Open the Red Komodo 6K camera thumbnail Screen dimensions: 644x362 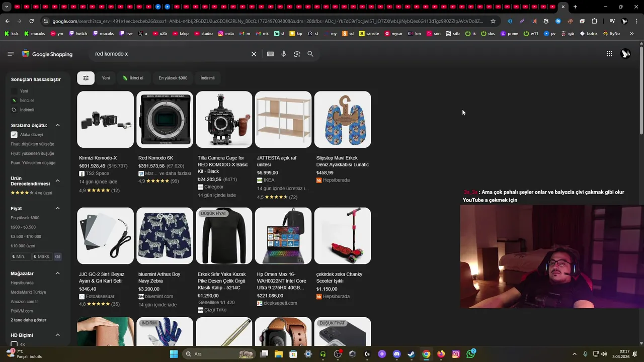[x=165, y=119]
